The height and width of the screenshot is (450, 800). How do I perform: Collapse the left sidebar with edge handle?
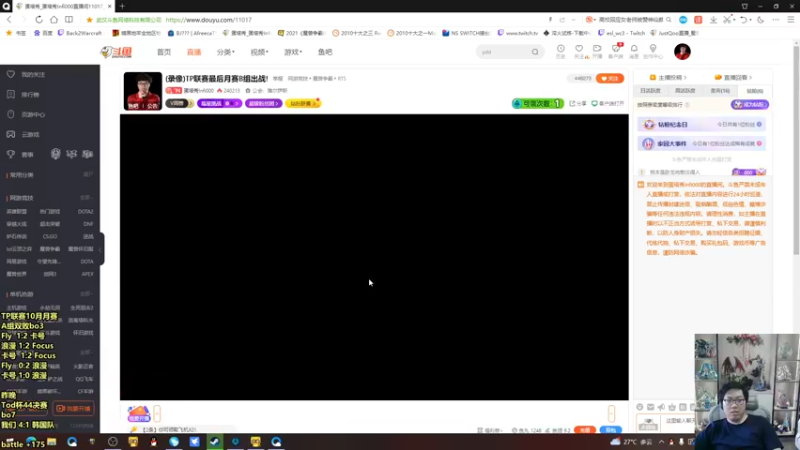pos(102,248)
